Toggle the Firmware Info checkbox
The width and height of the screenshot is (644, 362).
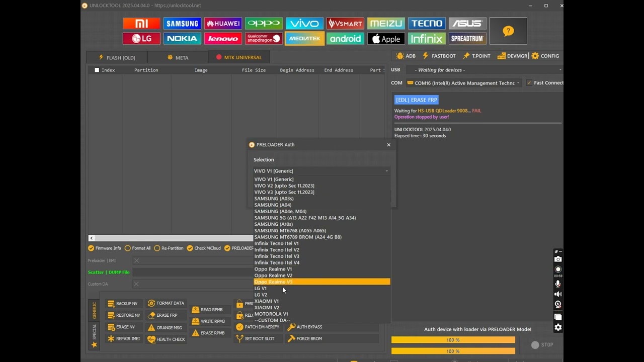(x=91, y=248)
